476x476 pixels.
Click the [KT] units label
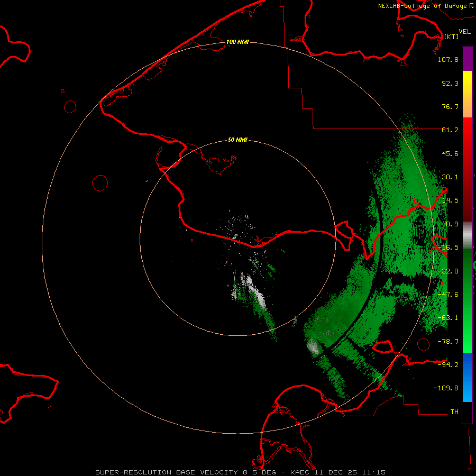451,36
